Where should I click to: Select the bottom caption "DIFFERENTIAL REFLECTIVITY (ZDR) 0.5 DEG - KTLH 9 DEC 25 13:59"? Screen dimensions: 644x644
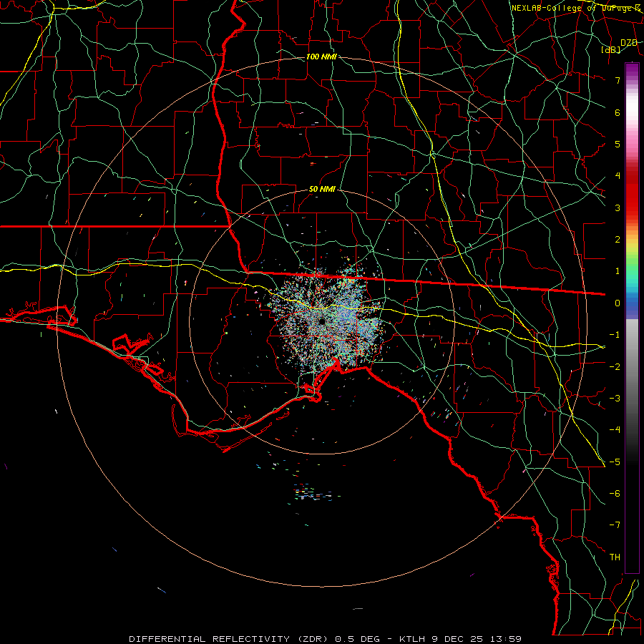325,639
